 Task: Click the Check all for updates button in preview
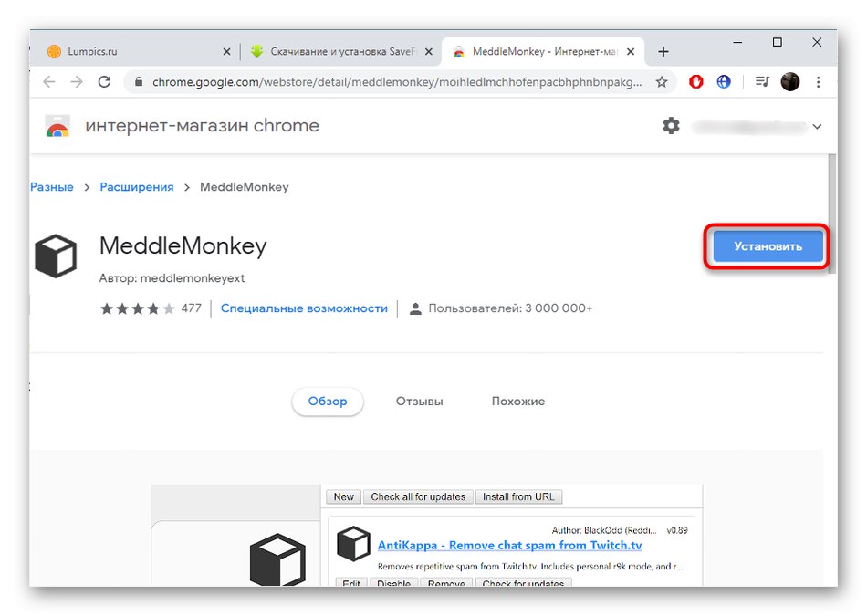click(418, 496)
